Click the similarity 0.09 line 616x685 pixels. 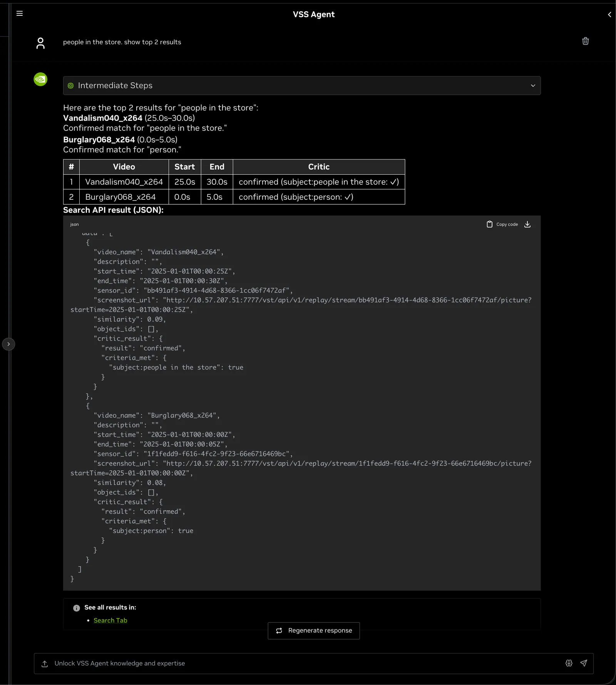[130, 319]
